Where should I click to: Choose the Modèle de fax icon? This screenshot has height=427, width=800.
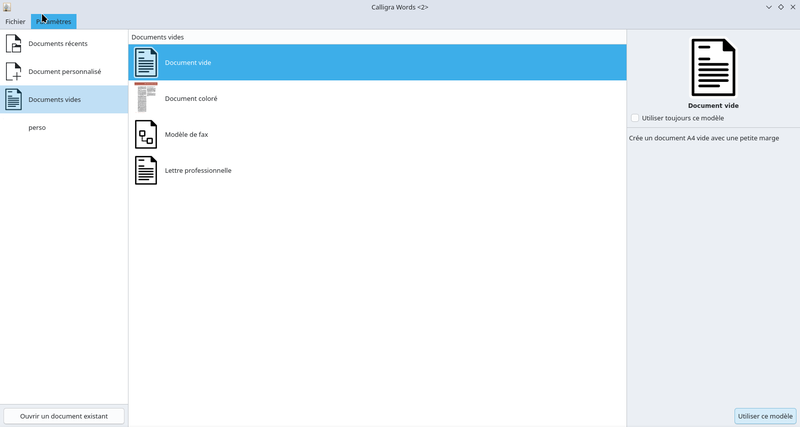pyautogui.click(x=146, y=134)
